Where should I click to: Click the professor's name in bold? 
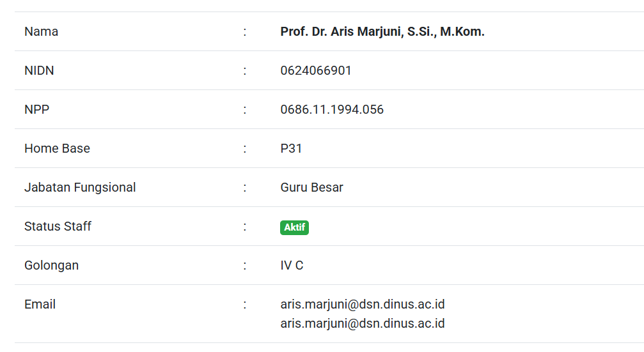382,31
